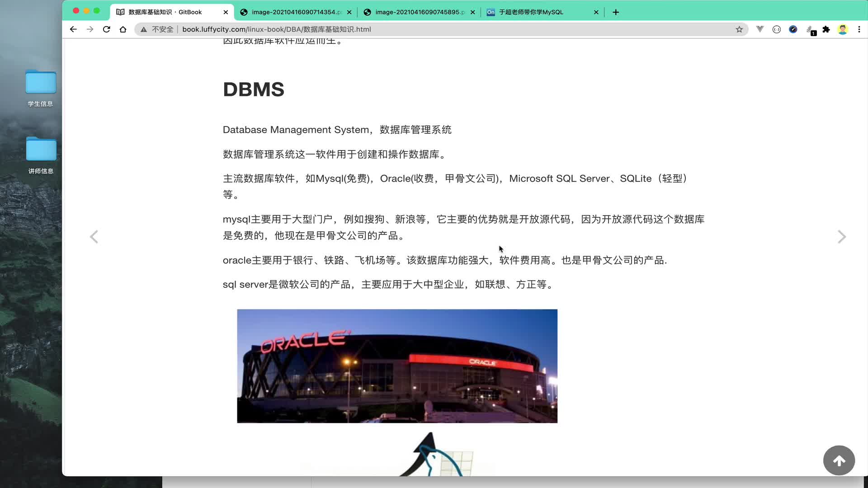
Task: Click the blue compass extension icon
Action: [x=793, y=29]
